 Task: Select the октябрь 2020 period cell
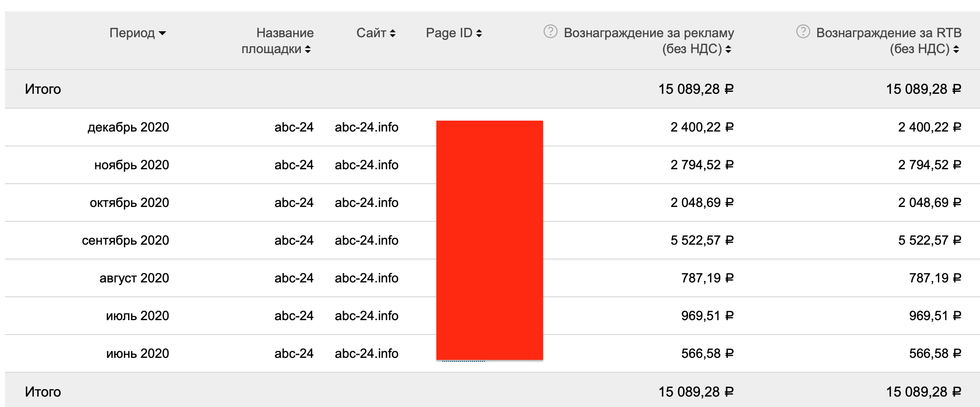pos(129,203)
